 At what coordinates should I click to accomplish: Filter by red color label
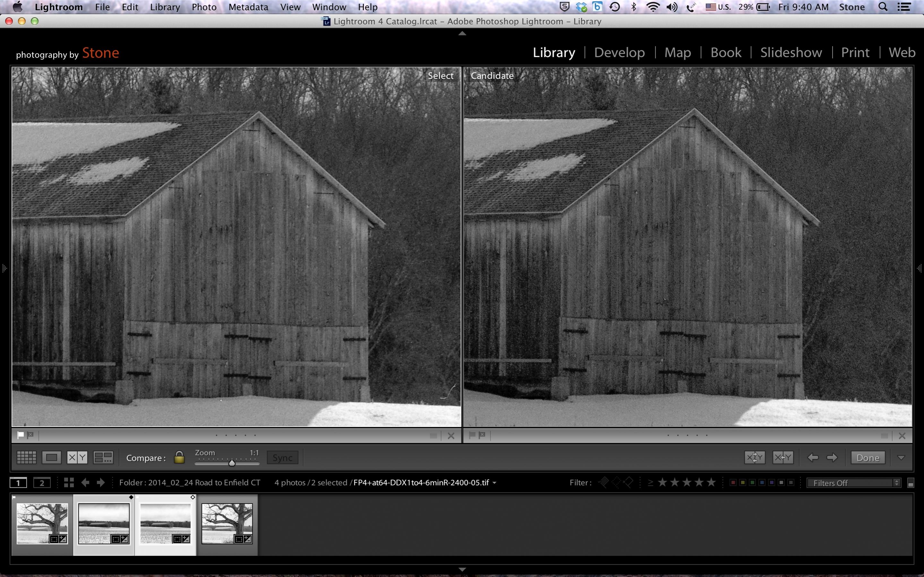[733, 482]
